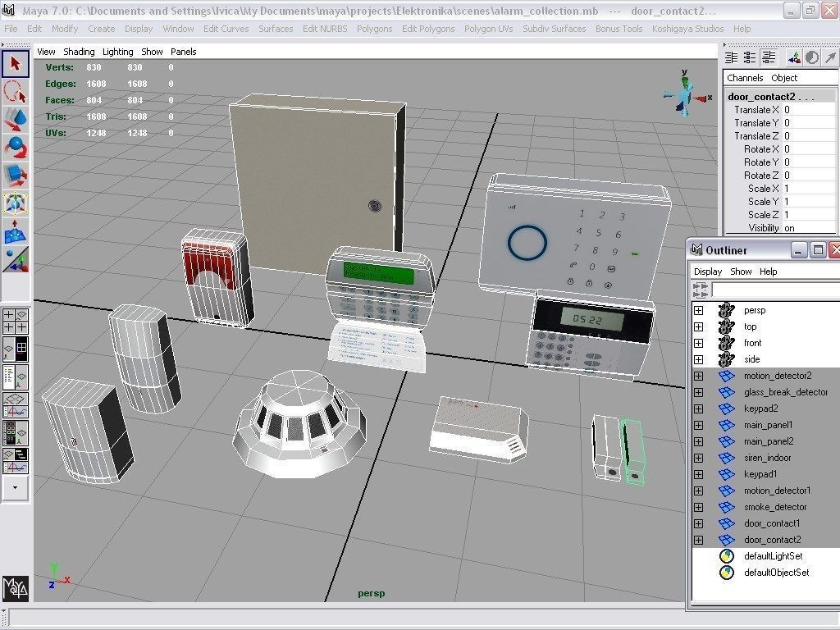Open the viewport Shading menu

tap(79, 52)
